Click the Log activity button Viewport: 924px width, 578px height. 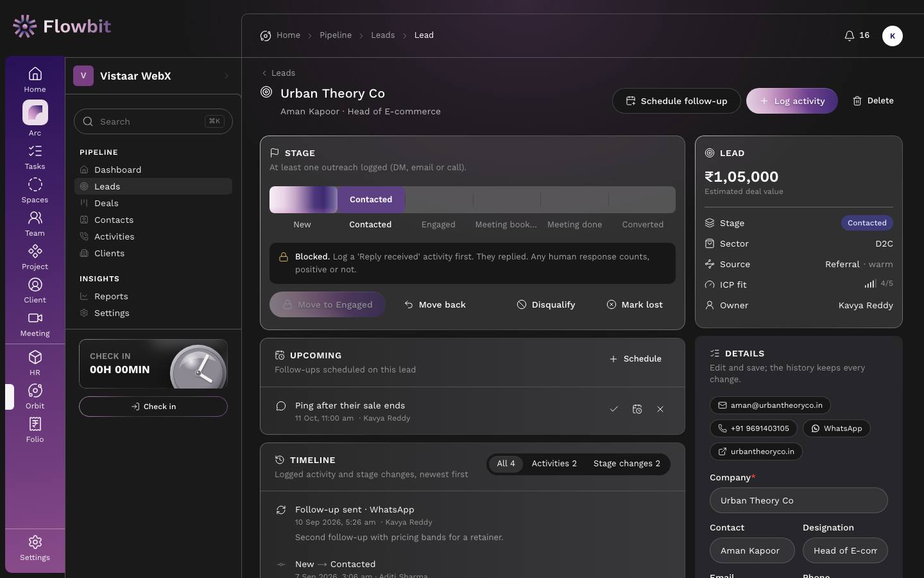792,101
